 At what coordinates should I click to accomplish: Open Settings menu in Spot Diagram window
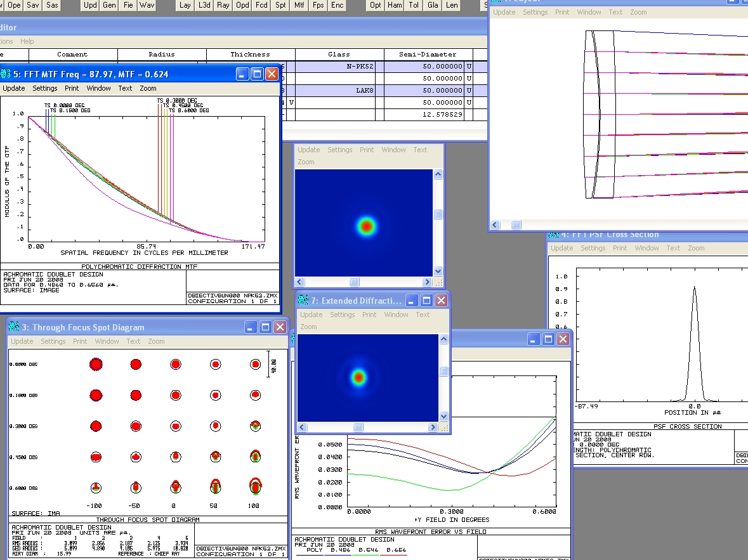53,342
